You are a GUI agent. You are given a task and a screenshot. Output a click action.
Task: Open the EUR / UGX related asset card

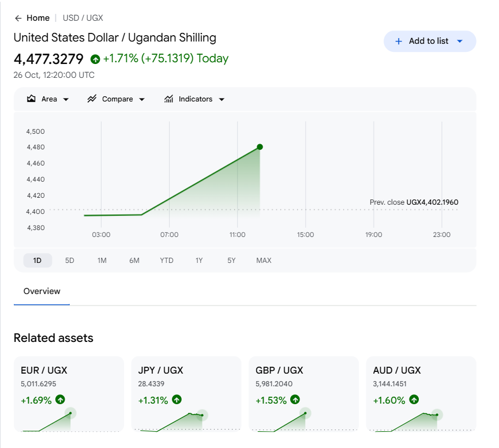point(69,394)
